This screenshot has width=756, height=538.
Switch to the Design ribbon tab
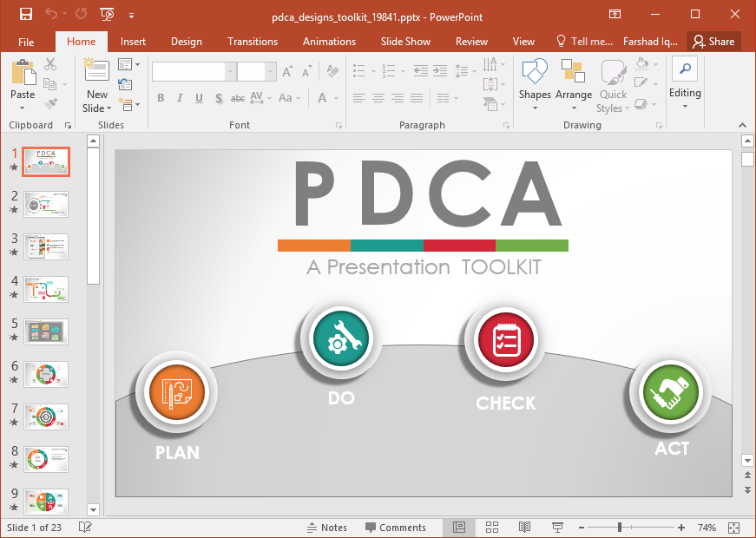pos(186,42)
